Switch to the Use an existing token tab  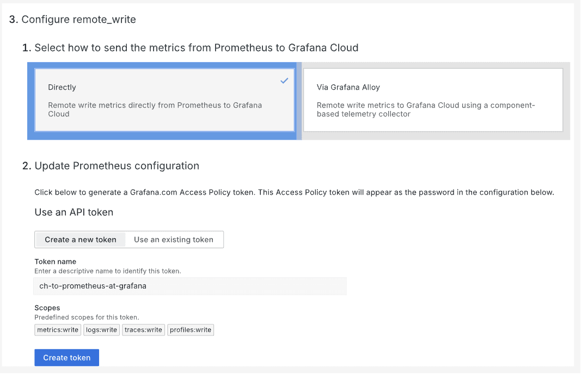pyautogui.click(x=174, y=240)
